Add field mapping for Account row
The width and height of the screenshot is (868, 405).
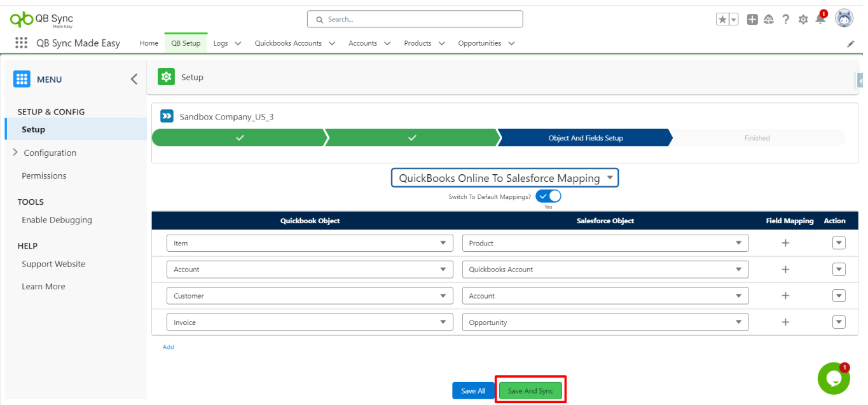coord(785,270)
